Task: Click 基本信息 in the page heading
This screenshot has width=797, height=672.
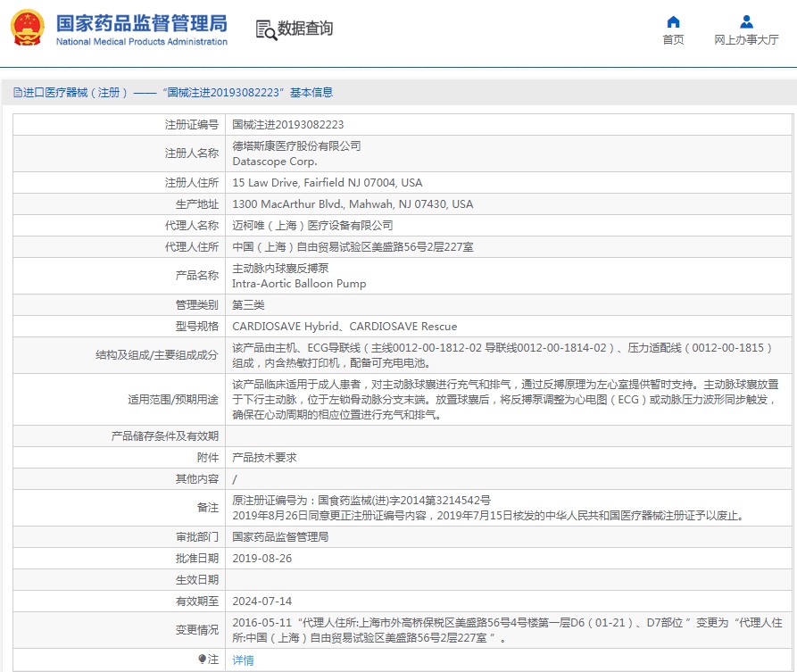Action: coord(311,93)
